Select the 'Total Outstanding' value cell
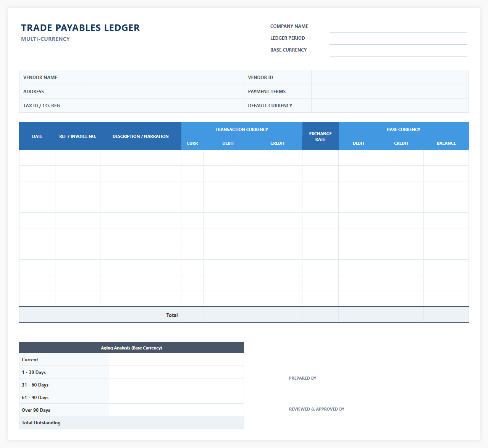This screenshot has height=448, width=488. (x=176, y=422)
